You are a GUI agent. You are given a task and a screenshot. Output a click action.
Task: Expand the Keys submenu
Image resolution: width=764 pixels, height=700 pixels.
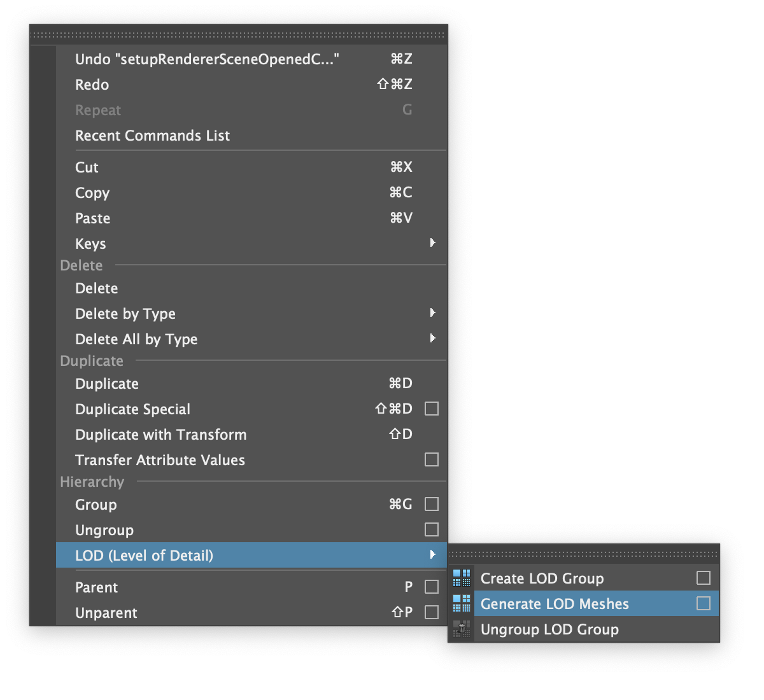432,242
